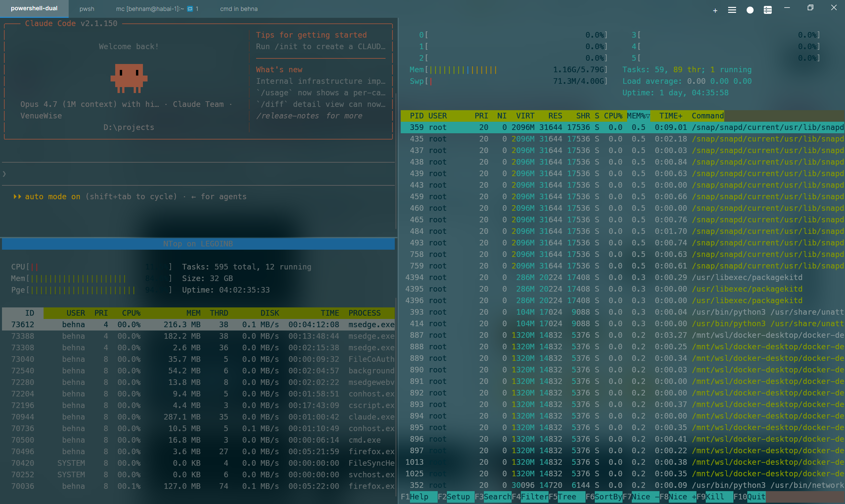Click the /release-notes for more text
Viewport: 845px width, 504px height.
(x=309, y=116)
